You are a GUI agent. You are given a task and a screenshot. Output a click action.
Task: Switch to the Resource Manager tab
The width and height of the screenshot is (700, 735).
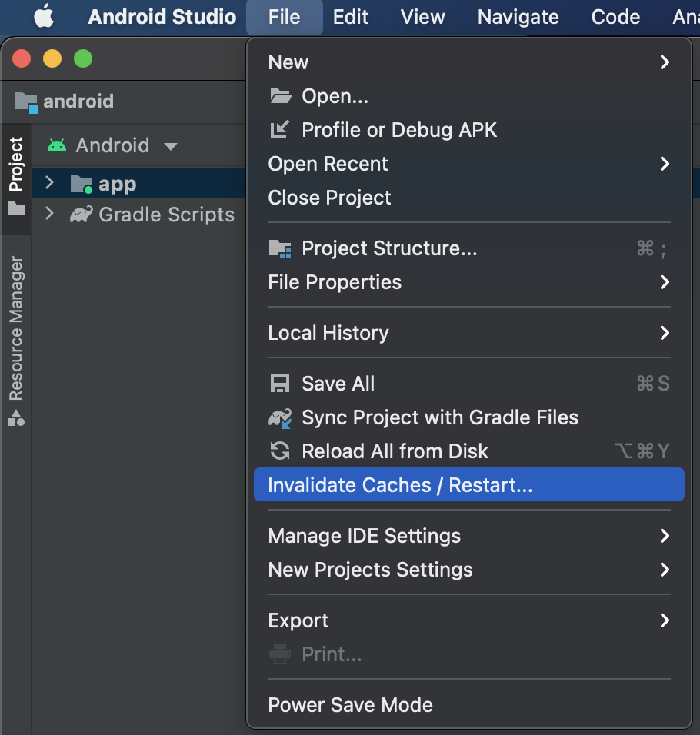point(16,331)
